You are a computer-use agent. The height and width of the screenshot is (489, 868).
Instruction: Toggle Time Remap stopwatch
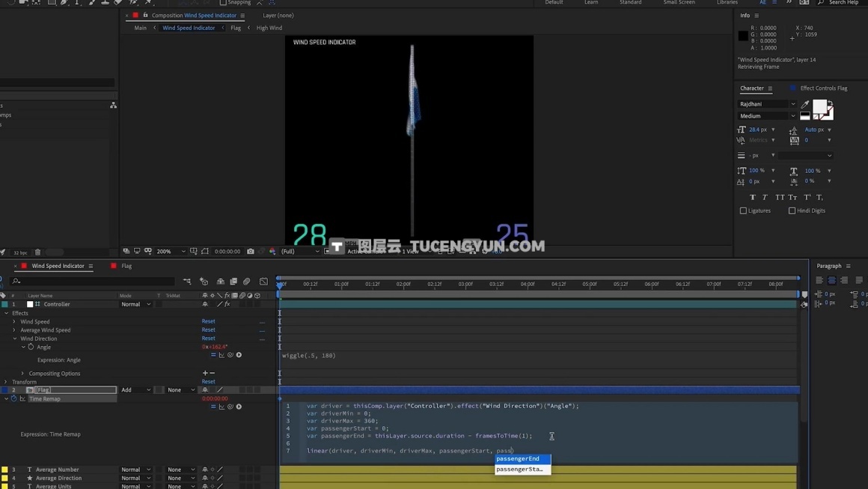[13, 398]
